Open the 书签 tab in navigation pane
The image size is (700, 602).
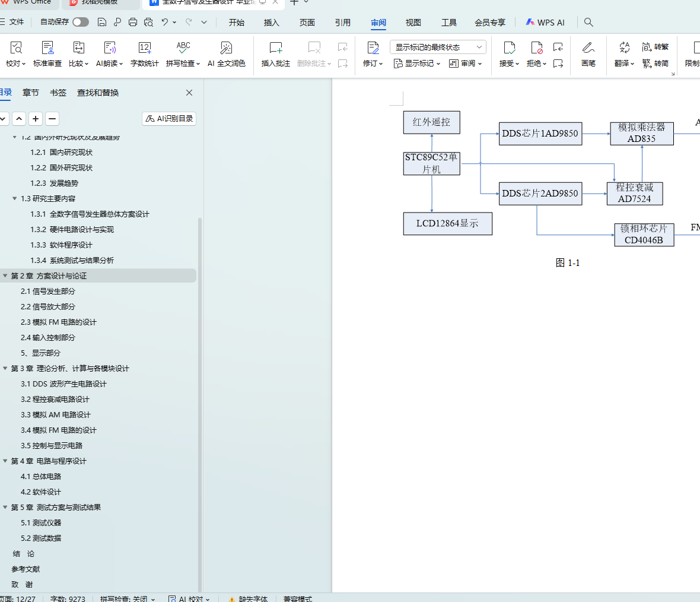pos(58,93)
